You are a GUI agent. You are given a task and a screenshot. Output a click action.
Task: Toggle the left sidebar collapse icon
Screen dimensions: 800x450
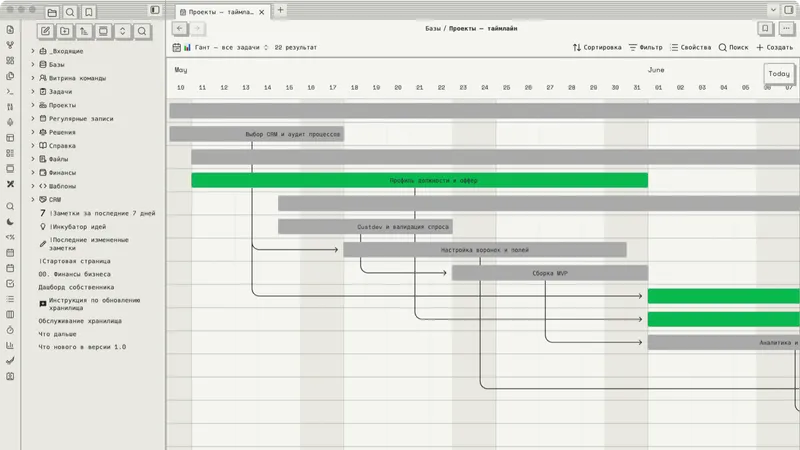pyautogui.click(x=155, y=10)
